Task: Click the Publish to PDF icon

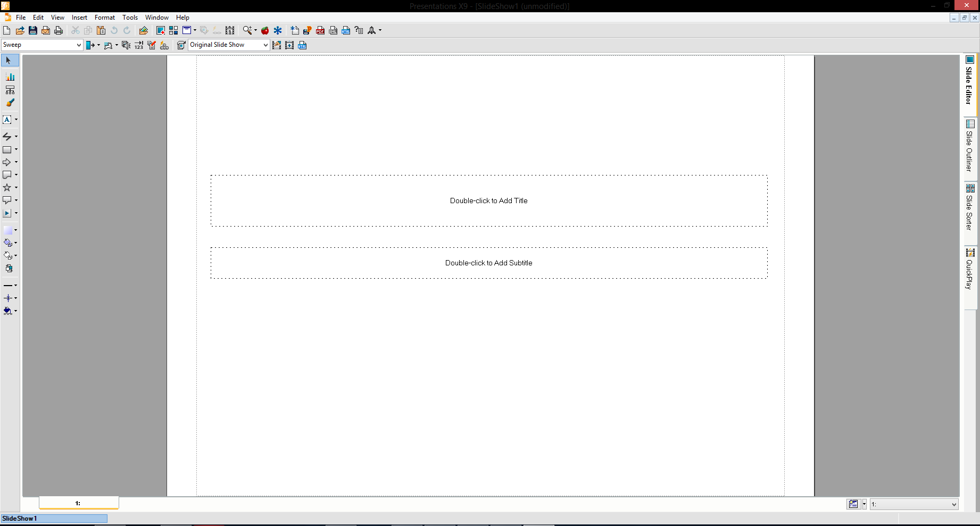Action: 320,31
